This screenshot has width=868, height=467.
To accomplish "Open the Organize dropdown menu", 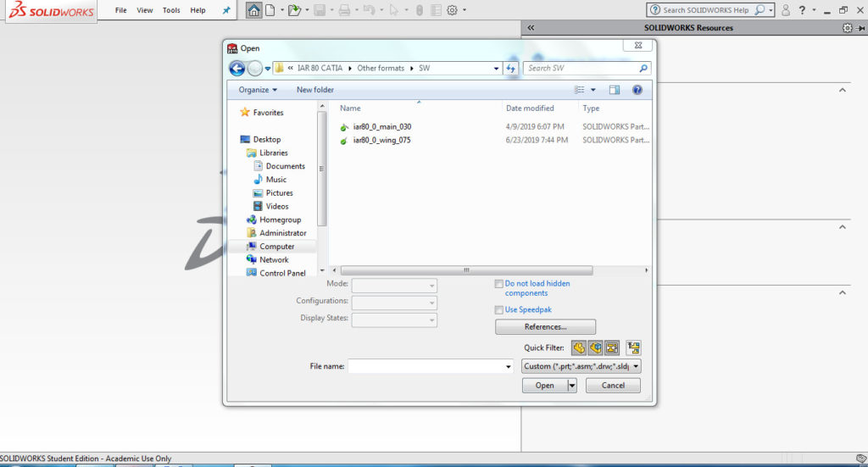I will tap(258, 90).
